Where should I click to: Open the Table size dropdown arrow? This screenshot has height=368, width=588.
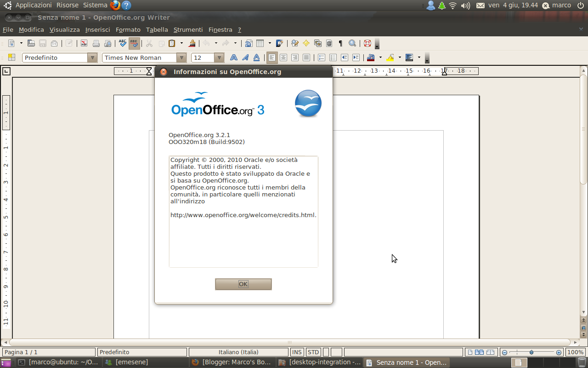point(270,43)
